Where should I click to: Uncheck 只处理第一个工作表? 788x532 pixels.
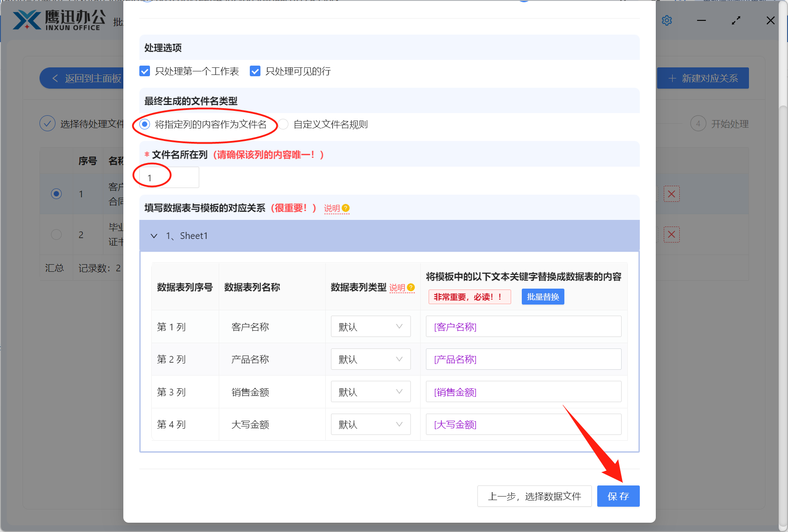[144, 71]
